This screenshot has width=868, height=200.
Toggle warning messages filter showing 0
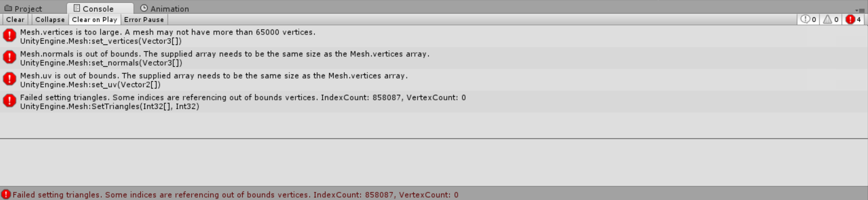click(831, 20)
